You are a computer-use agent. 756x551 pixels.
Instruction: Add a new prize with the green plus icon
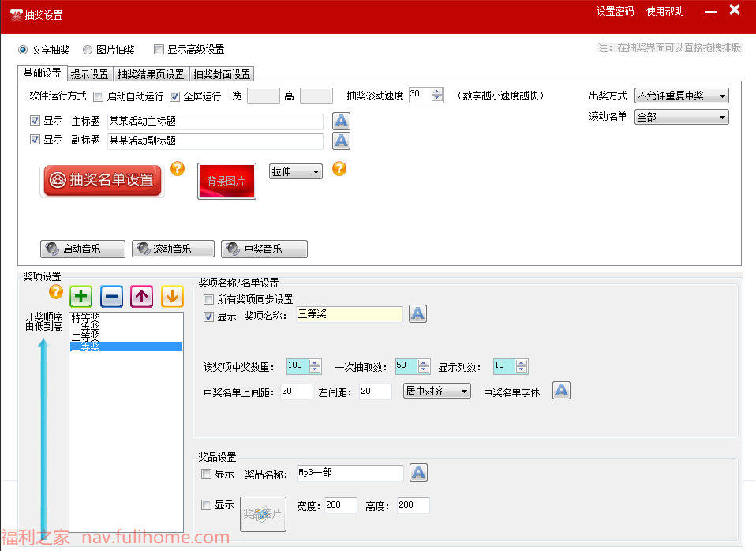click(x=80, y=296)
